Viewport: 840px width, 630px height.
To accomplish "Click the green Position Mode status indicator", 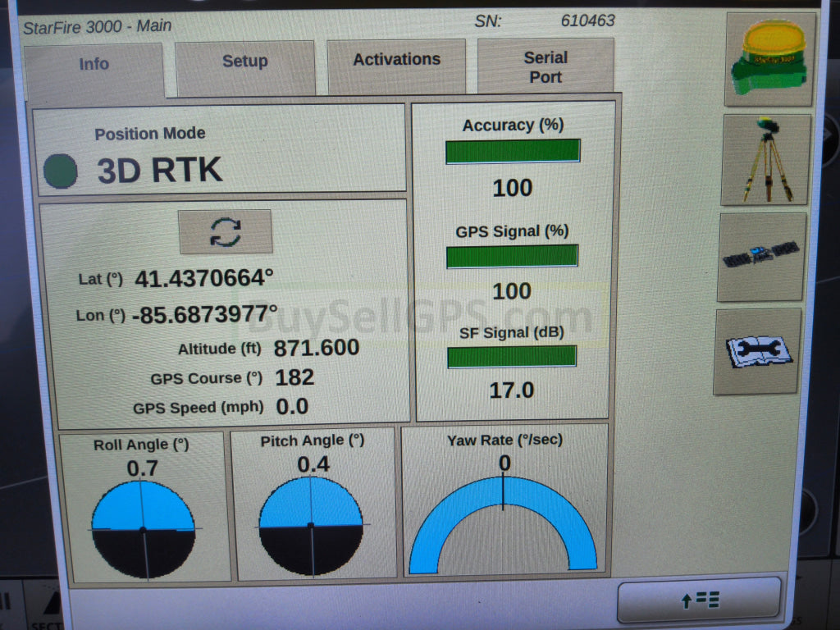I will pyautogui.click(x=60, y=171).
